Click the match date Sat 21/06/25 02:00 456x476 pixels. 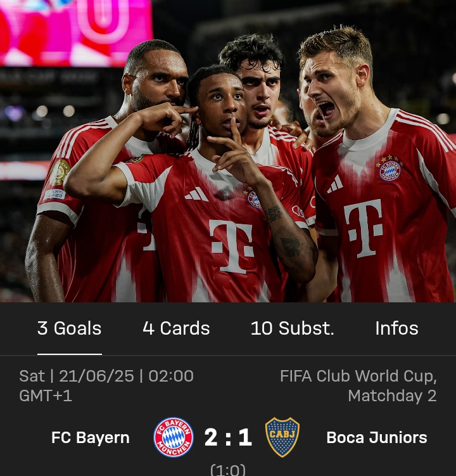click(x=106, y=376)
